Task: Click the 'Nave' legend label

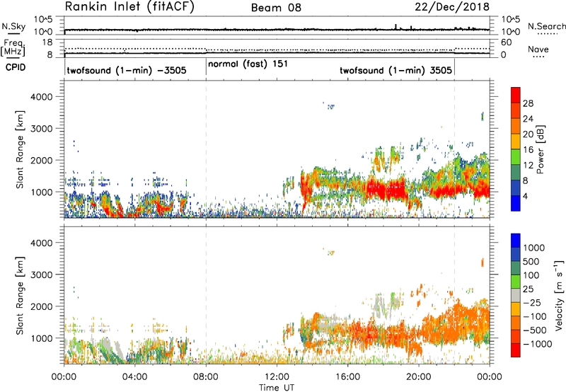Action: pyautogui.click(x=538, y=50)
